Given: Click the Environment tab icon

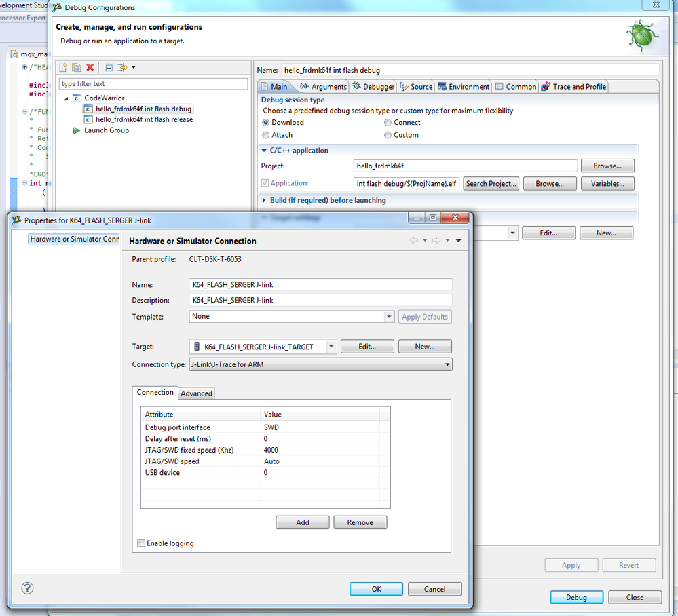Looking at the screenshot, I should 442,86.
